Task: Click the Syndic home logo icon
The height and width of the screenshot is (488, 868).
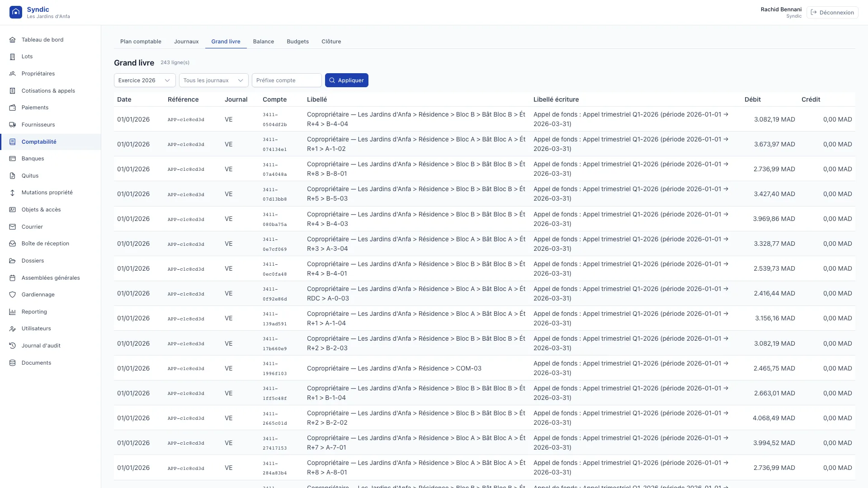Action: coord(16,12)
